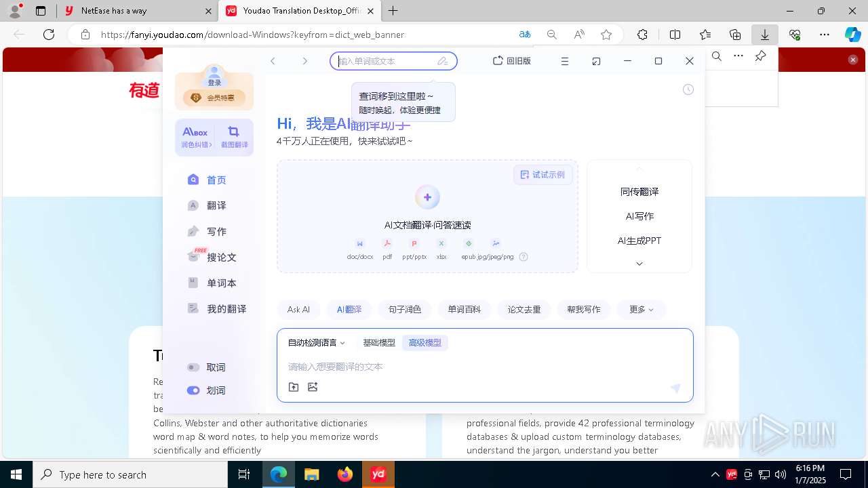
Task: Select the Ask AI tab
Action: click(298, 310)
